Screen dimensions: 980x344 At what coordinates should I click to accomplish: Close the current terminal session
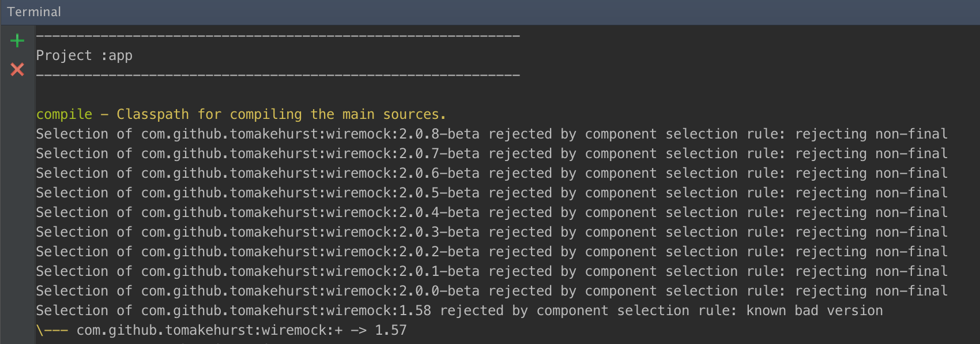[x=17, y=70]
